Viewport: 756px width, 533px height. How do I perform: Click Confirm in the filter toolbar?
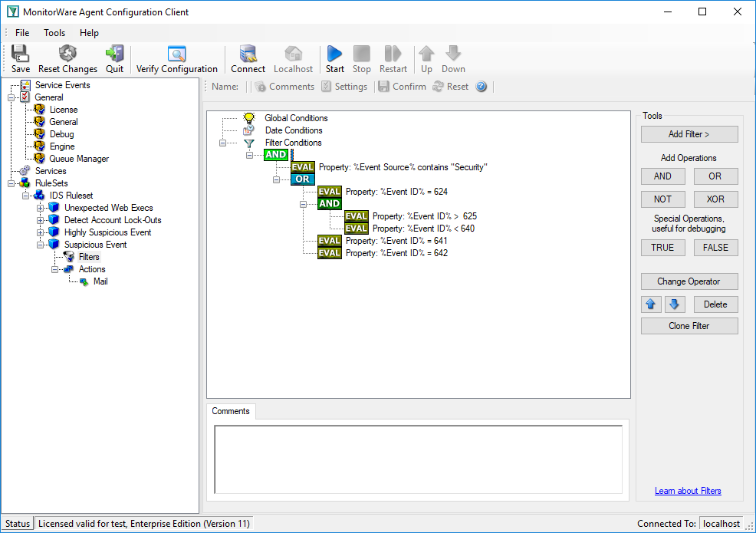403,87
